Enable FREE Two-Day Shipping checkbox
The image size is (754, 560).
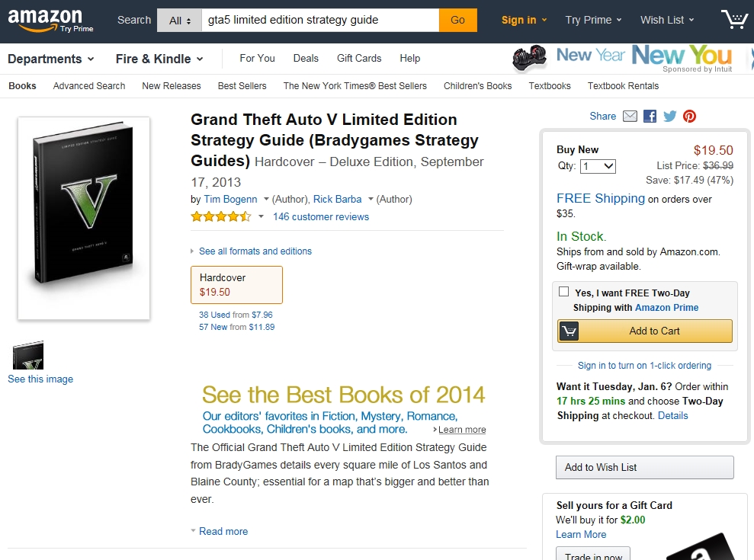tap(563, 292)
